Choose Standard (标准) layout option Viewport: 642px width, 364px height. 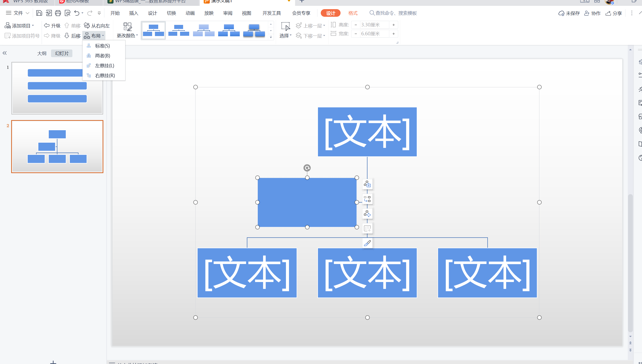(102, 46)
